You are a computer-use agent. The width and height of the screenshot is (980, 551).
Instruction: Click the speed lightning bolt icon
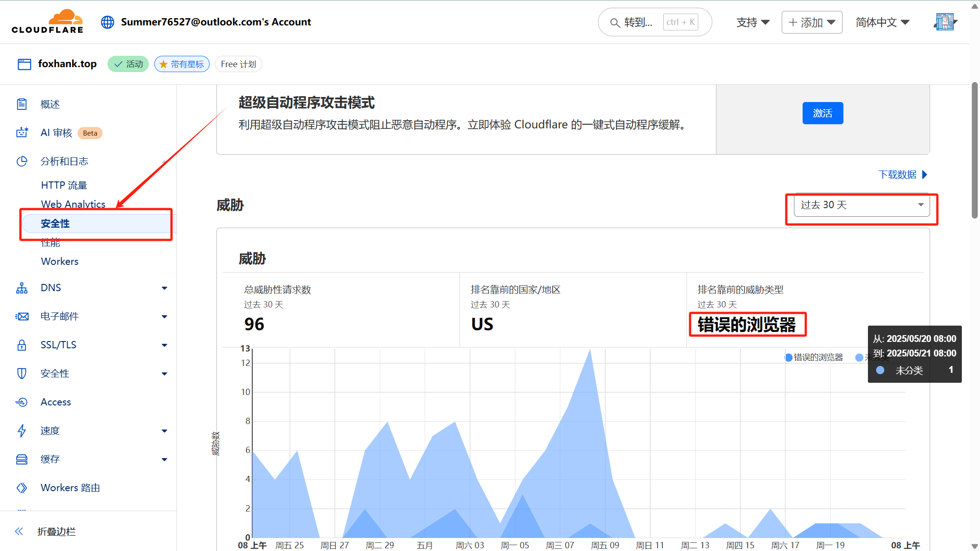(22, 431)
